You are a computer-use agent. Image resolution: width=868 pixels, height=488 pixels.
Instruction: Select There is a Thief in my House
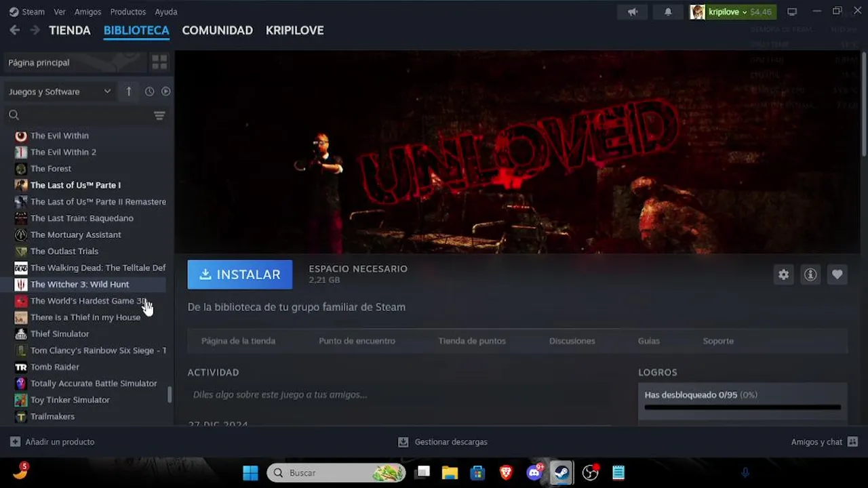tap(87, 317)
